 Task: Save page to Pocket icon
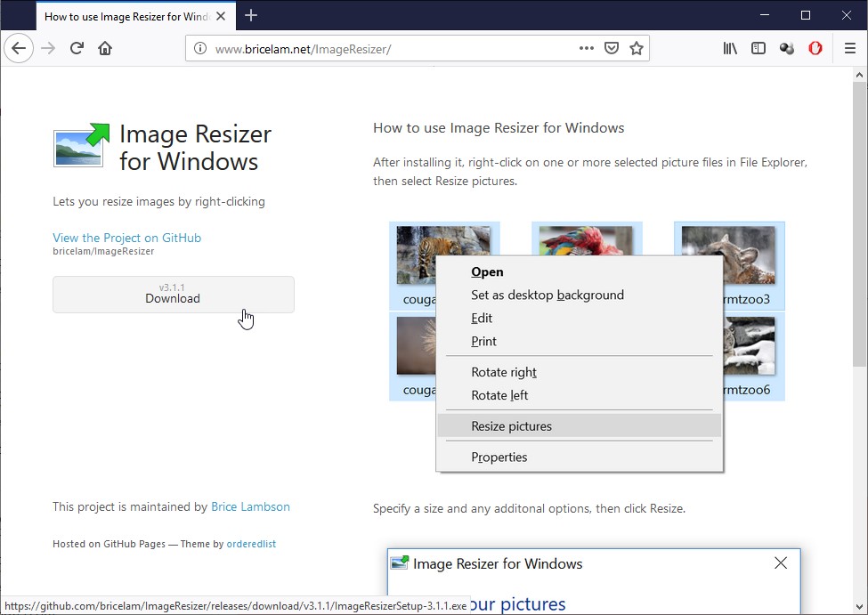coord(612,48)
